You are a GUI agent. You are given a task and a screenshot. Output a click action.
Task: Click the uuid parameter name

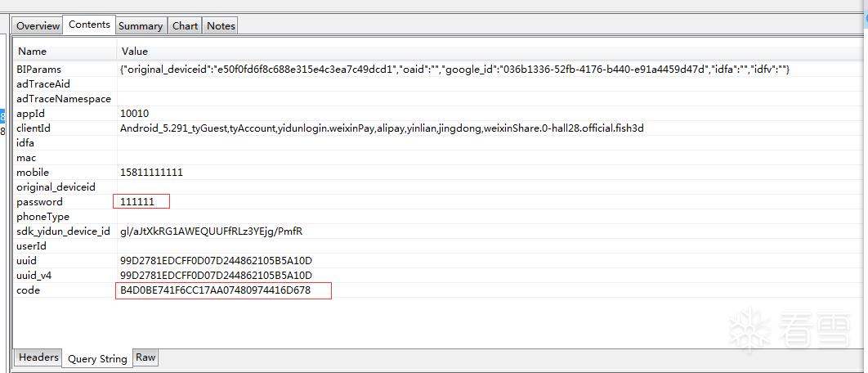click(x=27, y=260)
